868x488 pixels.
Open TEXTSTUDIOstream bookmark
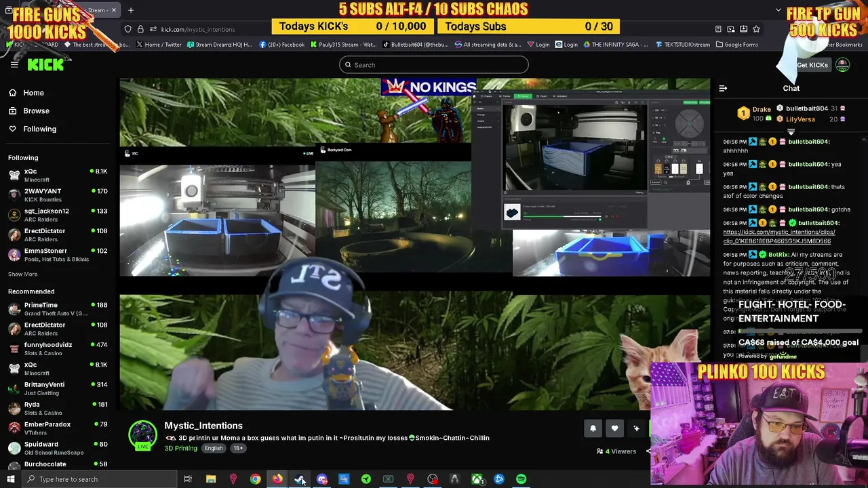click(x=682, y=45)
